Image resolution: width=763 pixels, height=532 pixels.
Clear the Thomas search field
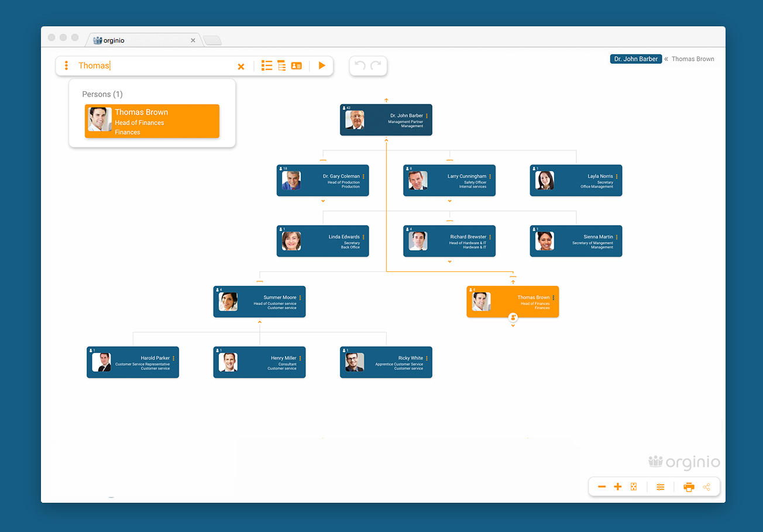[241, 65]
